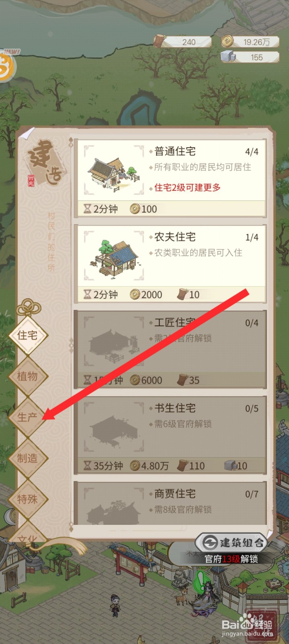Tap the stone block resource icon
The height and width of the screenshot is (644, 289).
[x=228, y=56]
